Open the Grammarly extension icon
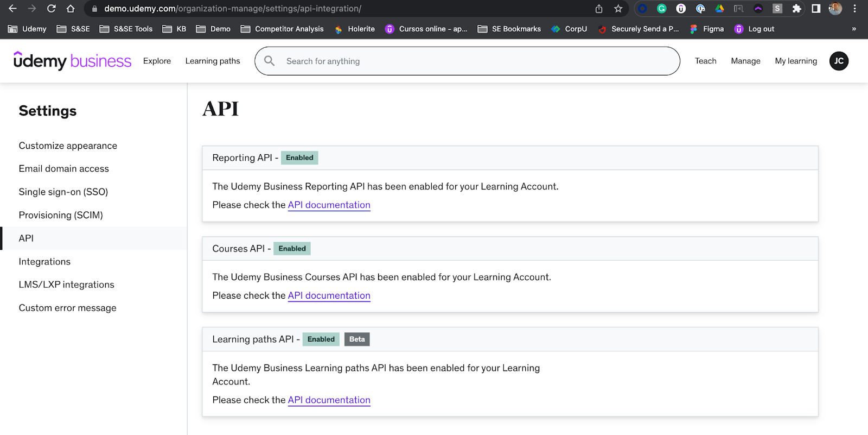 [662, 9]
